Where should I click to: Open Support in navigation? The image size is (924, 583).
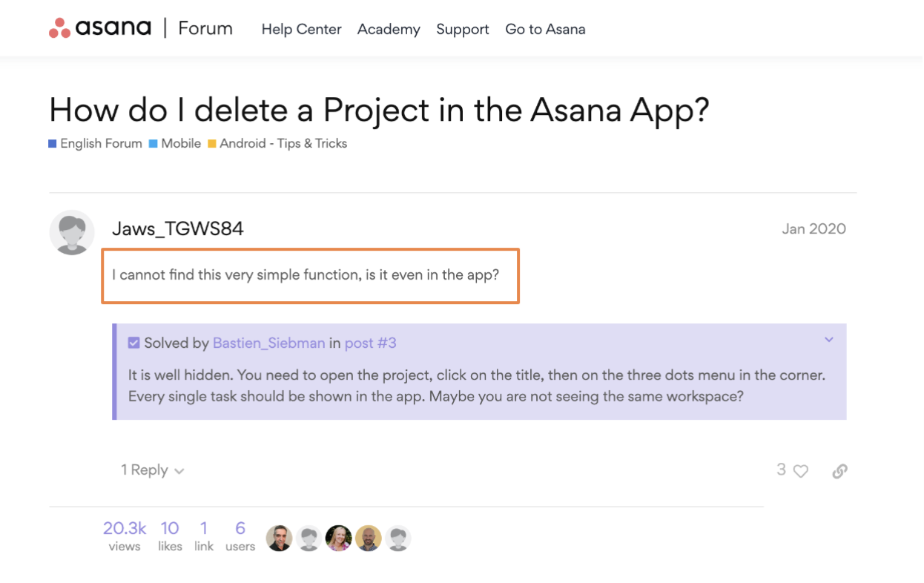click(x=463, y=30)
